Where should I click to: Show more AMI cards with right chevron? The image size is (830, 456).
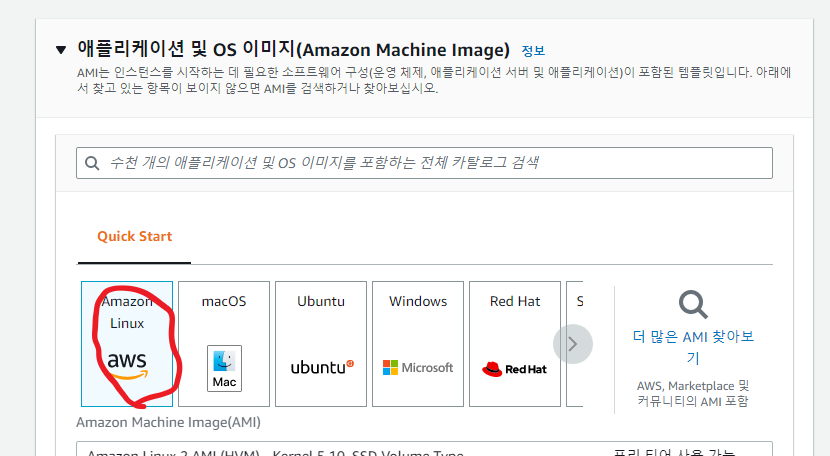(x=573, y=344)
